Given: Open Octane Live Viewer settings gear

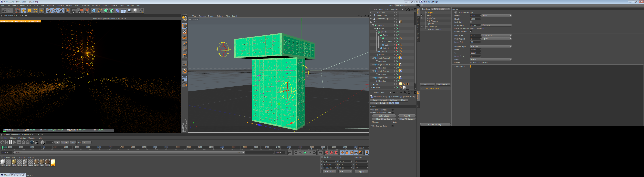Looking at the screenshot, I should click(x=23, y=142).
